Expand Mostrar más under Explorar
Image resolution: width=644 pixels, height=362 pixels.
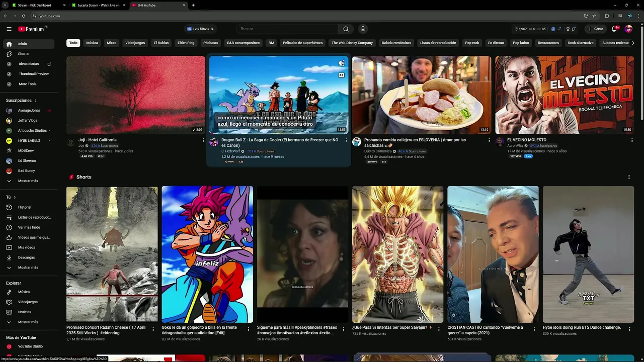pos(28,322)
